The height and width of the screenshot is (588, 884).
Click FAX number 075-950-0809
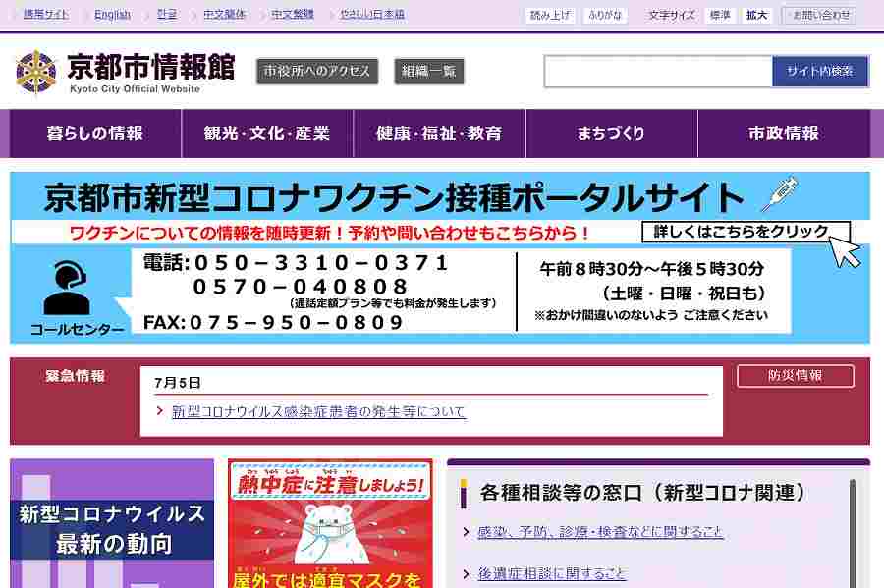(297, 323)
